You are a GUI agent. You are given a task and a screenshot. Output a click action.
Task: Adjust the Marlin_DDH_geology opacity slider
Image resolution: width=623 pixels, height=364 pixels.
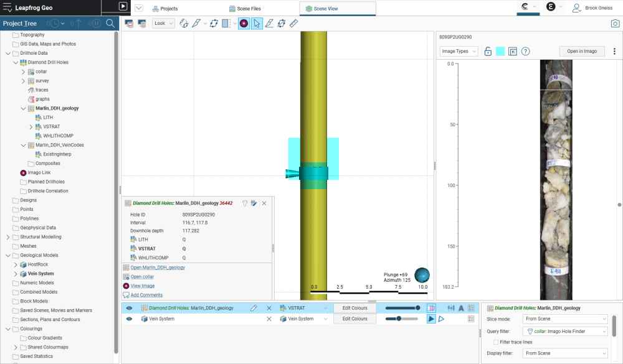402,308
